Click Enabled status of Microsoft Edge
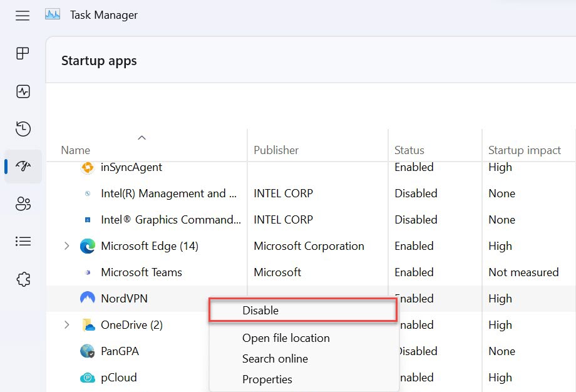 point(414,246)
